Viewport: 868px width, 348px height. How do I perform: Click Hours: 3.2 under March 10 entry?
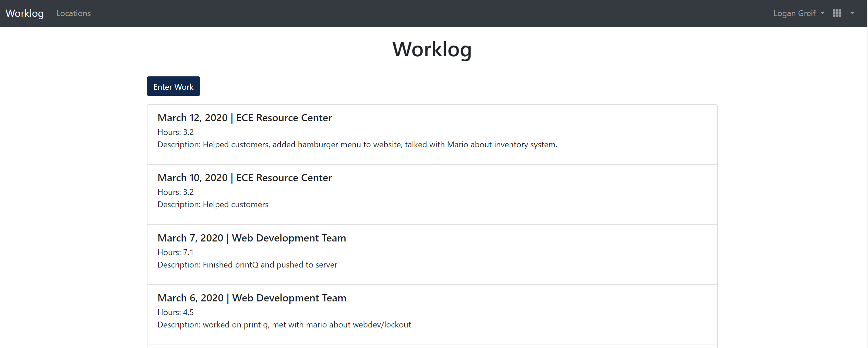click(x=176, y=192)
